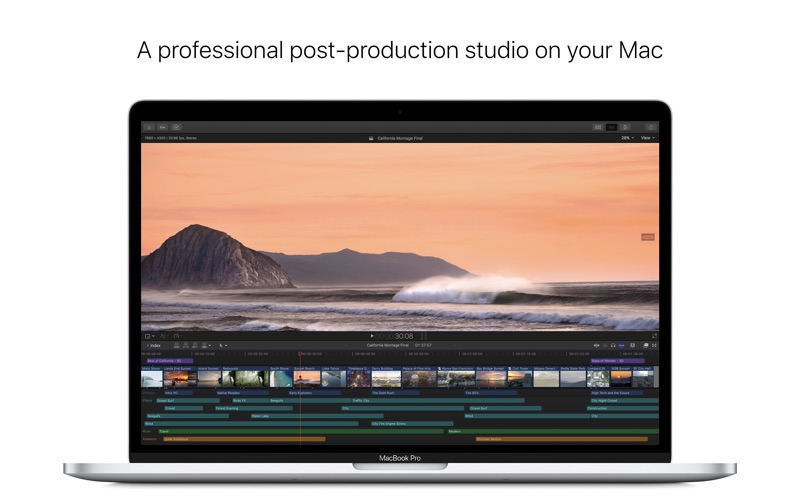Toggle the Timeline panel visibility
Screen dimensions: 800x500
coord(611,127)
